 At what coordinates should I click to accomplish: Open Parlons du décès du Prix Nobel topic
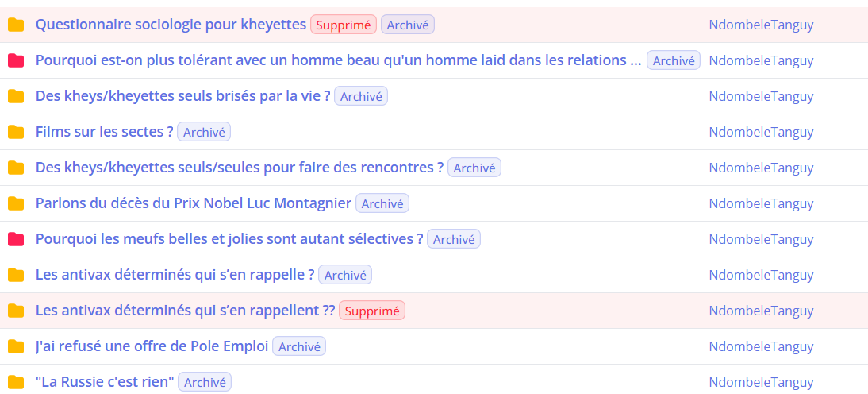(x=193, y=203)
